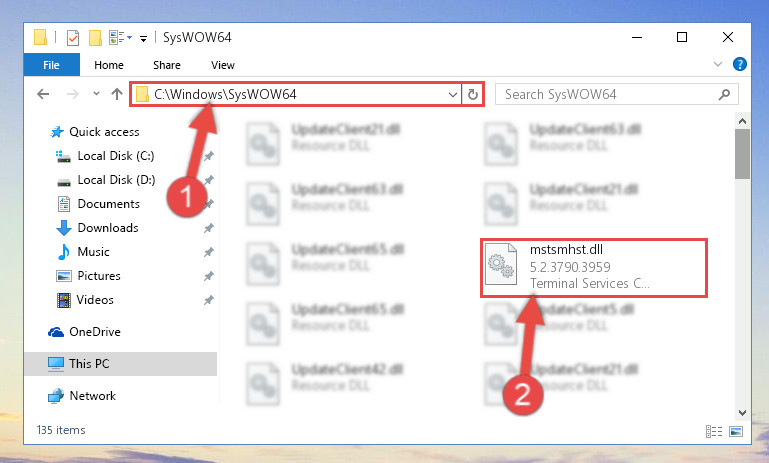Open the File menu
The image size is (769, 463).
point(51,65)
